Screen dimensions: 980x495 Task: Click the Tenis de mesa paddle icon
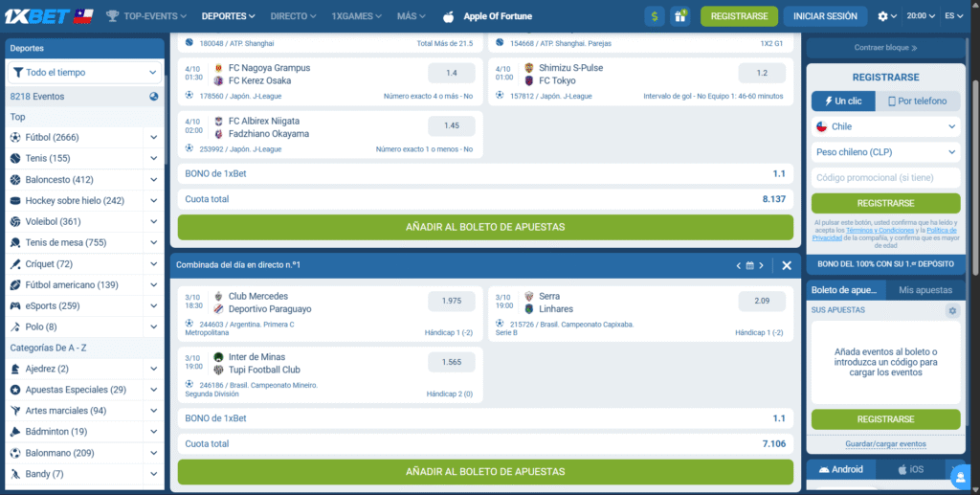click(x=15, y=242)
